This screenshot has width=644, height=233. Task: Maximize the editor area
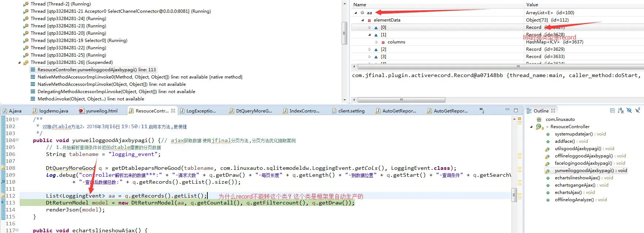pyautogui.click(x=516, y=110)
